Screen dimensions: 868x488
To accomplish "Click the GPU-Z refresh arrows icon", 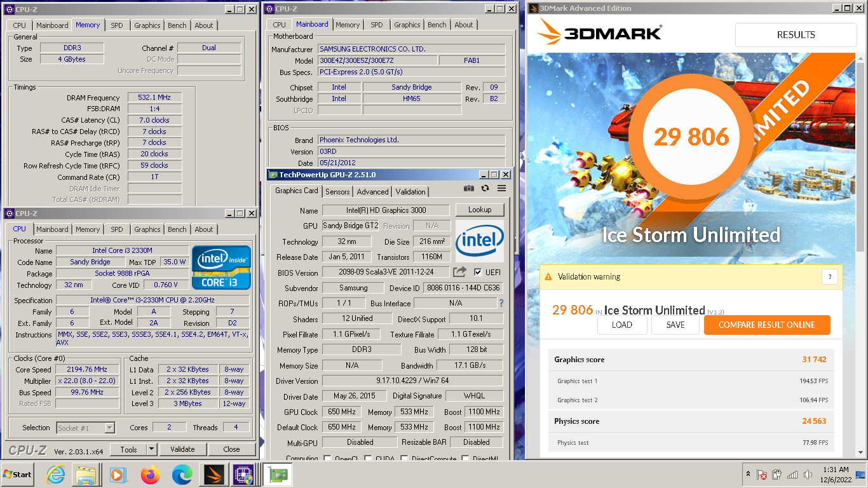I will click(485, 188).
